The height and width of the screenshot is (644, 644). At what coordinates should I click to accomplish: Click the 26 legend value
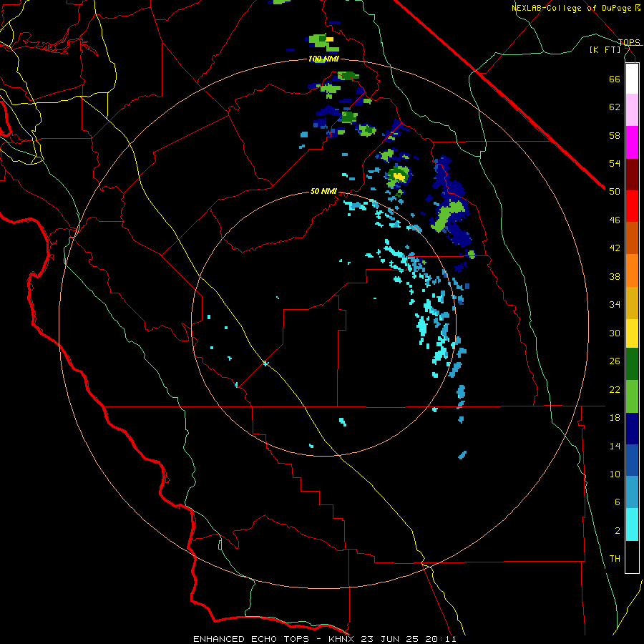[615, 361]
